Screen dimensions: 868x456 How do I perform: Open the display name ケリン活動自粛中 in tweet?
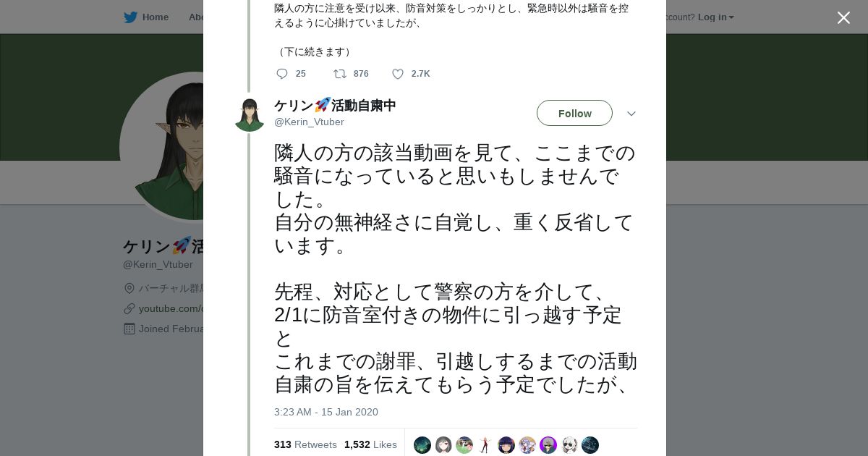pyautogui.click(x=335, y=106)
